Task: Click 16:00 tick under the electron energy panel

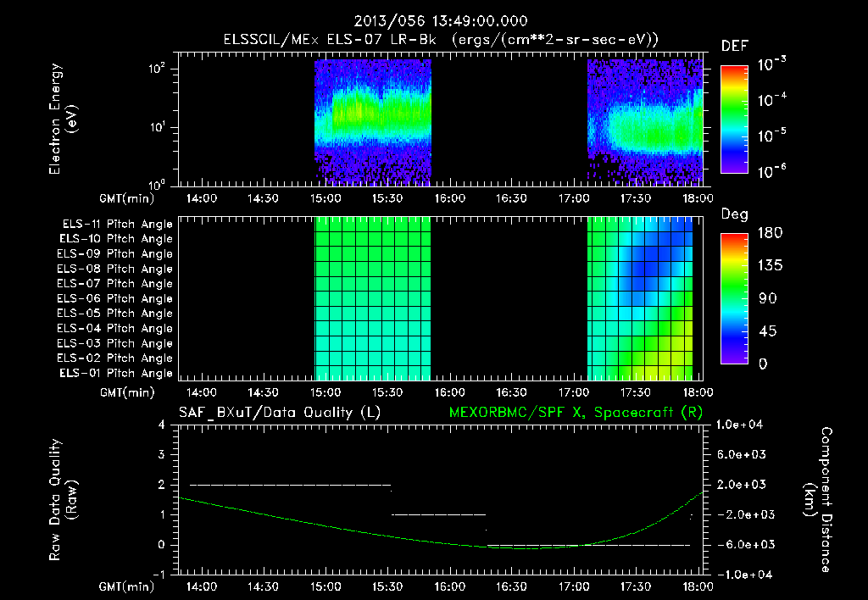Action: pos(449,198)
